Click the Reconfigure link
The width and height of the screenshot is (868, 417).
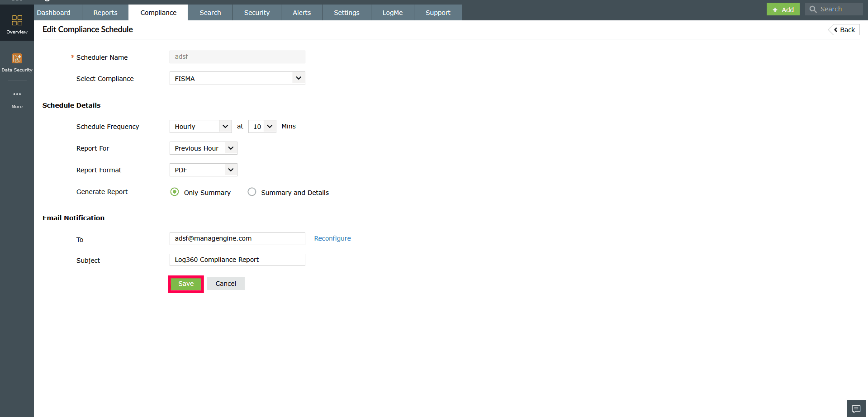pyautogui.click(x=332, y=238)
